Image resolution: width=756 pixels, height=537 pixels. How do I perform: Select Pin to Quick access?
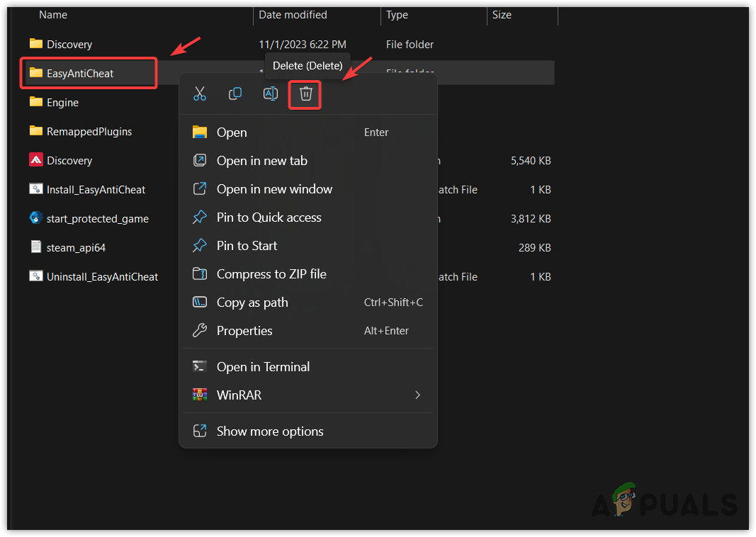click(x=308, y=217)
